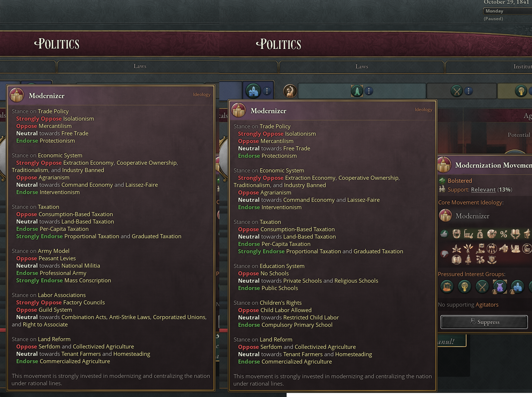Viewport: 532px width, 397px height.
Task: Click the Suppress movement button
Action: pyautogui.click(x=484, y=322)
